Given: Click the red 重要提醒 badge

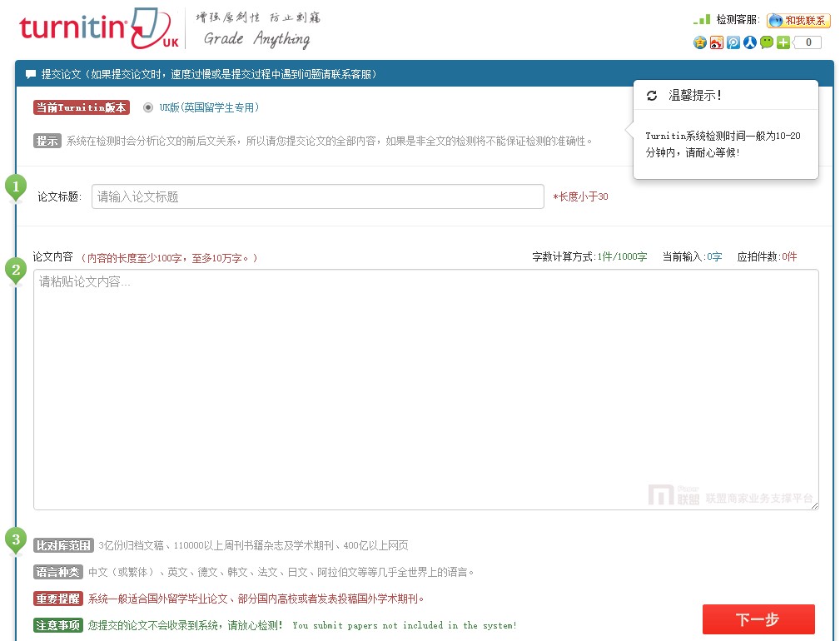Looking at the screenshot, I should coord(57,599).
